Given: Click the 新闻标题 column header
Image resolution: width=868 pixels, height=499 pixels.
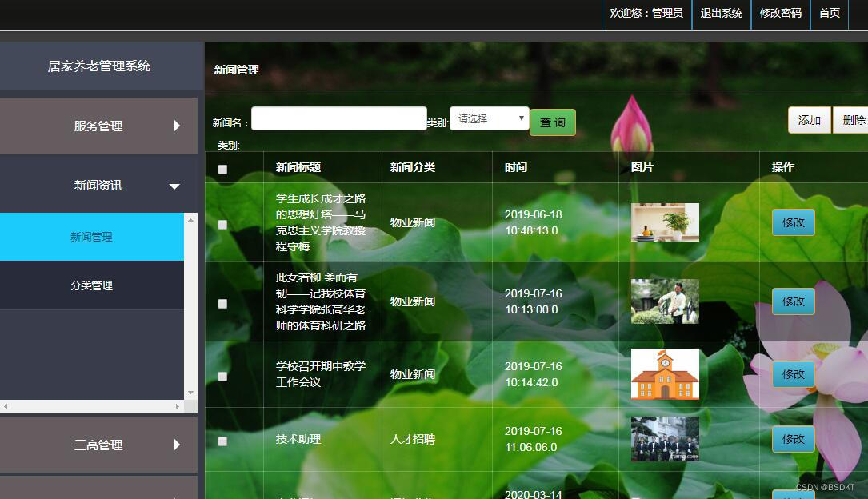Looking at the screenshot, I should 298,167.
